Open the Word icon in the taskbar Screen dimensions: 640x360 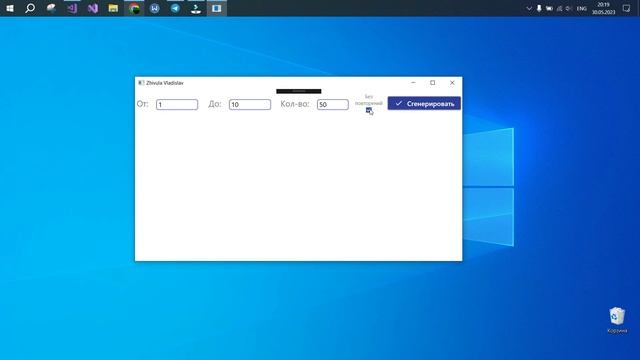tap(155, 8)
